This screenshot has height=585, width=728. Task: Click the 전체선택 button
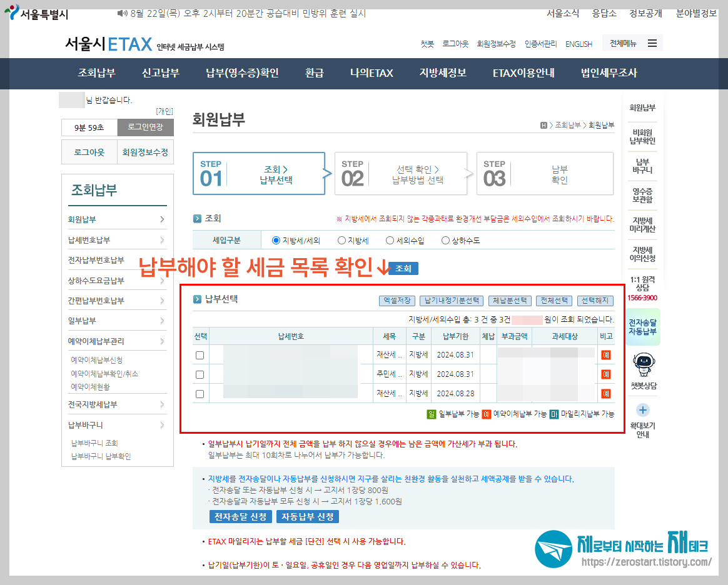pos(554,301)
